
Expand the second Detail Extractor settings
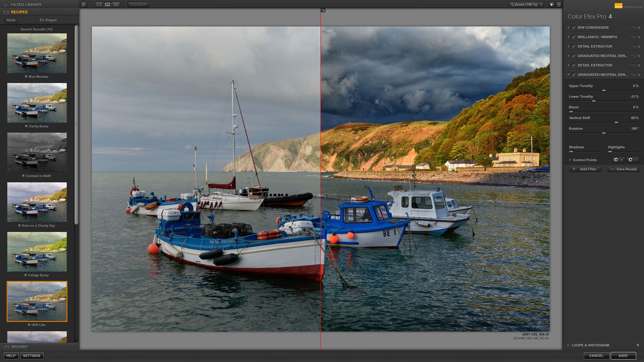pyautogui.click(x=569, y=65)
